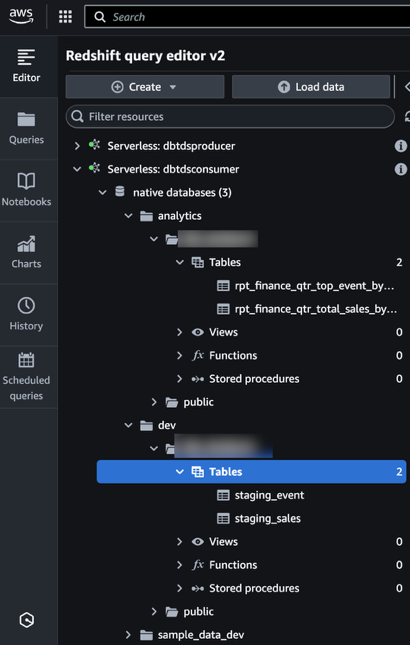Viewport: 410px width, 645px height.
Task: Collapse the blurred schema under dev
Action: (154, 448)
